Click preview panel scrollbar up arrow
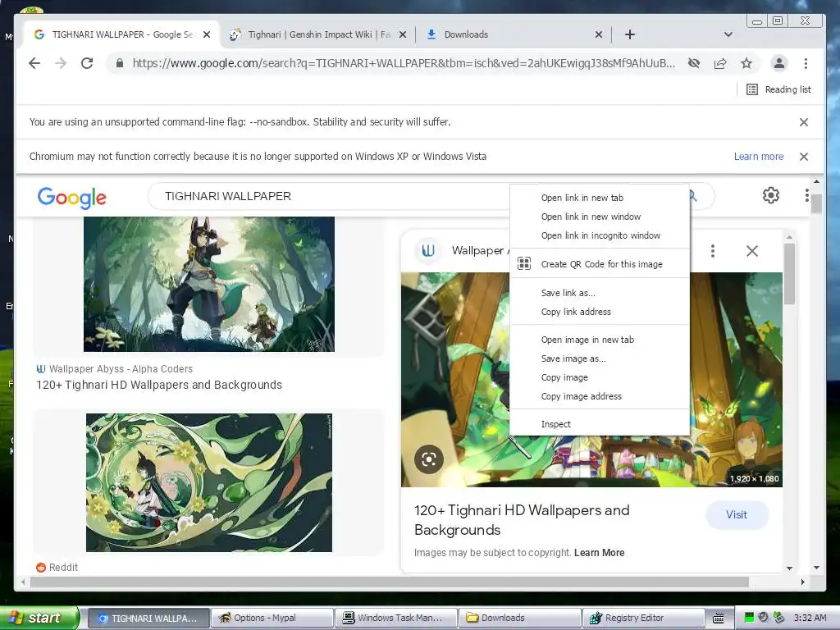The width and height of the screenshot is (840, 630). pyautogui.click(x=789, y=237)
